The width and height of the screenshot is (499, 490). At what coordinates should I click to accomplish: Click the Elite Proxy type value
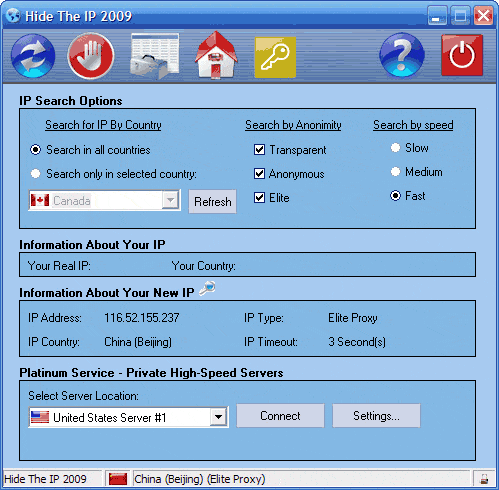353,318
